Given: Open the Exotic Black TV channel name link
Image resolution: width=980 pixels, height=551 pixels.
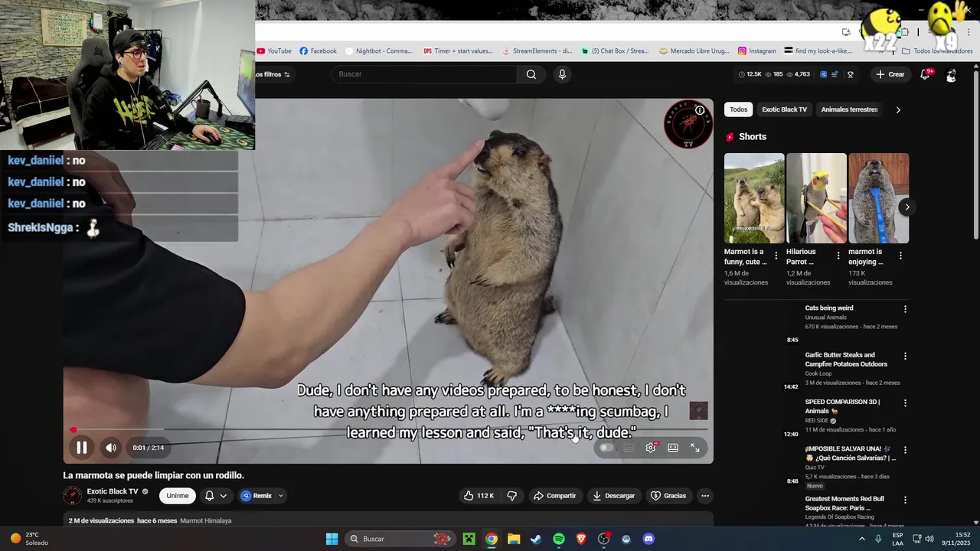Looking at the screenshot, I should click(113, 491).
